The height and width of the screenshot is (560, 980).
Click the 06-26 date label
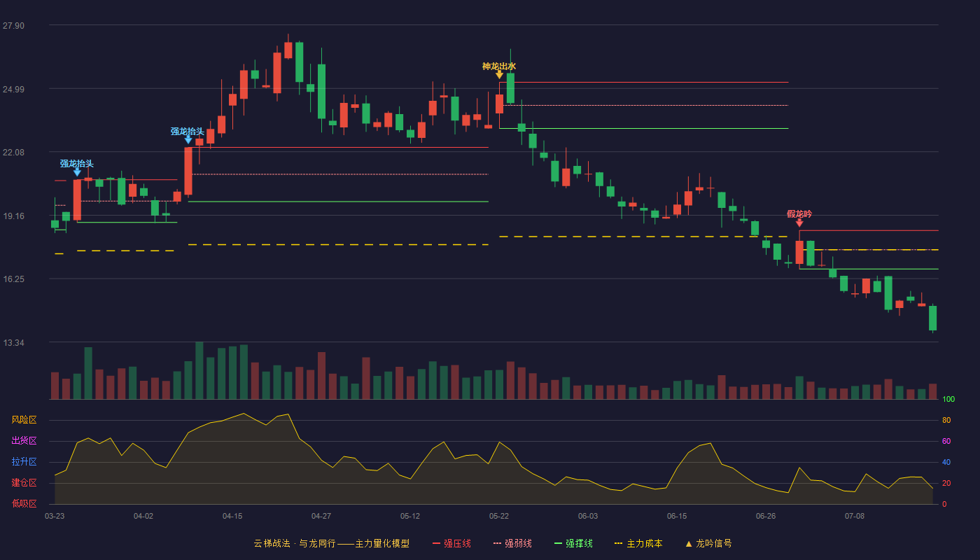(766, 516)
